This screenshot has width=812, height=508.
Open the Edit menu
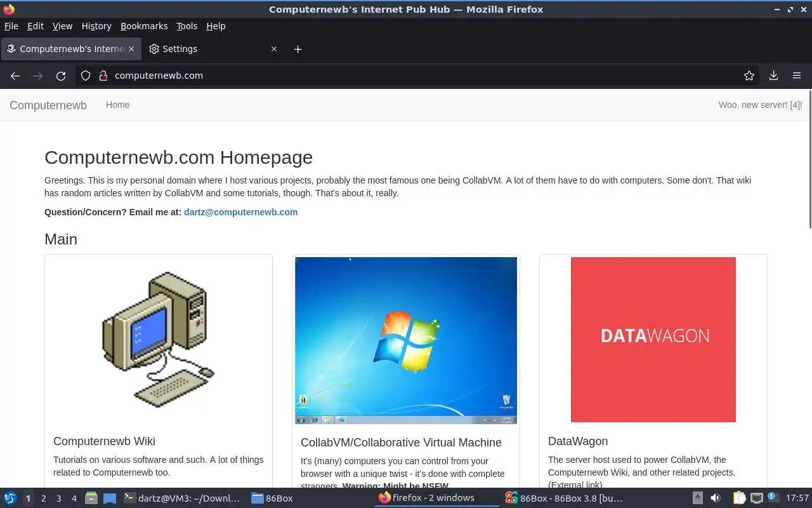click(36, 26)
